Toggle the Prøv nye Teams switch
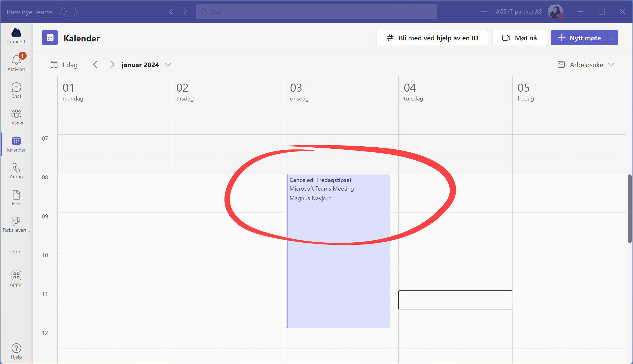The height and width of the screenshot is (364, 633). pos(68,12)
